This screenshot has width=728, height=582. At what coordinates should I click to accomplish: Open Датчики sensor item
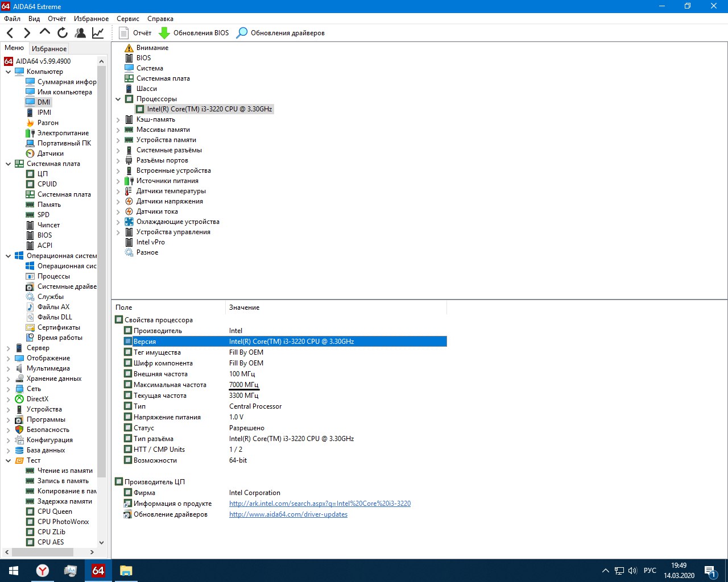[x=45, y=153]
